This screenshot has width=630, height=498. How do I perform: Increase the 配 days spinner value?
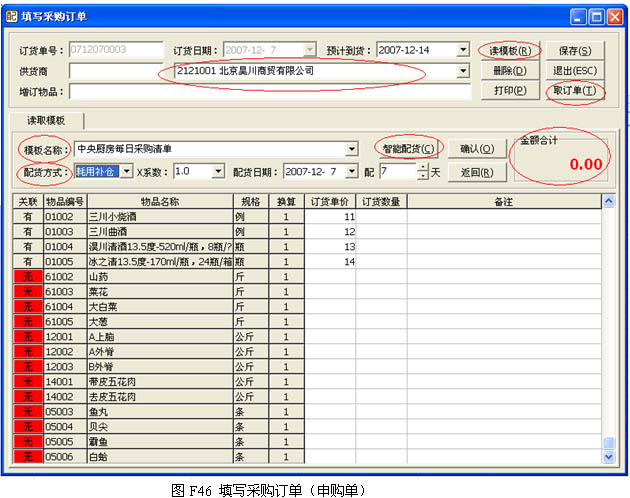[x=423, y=168]
